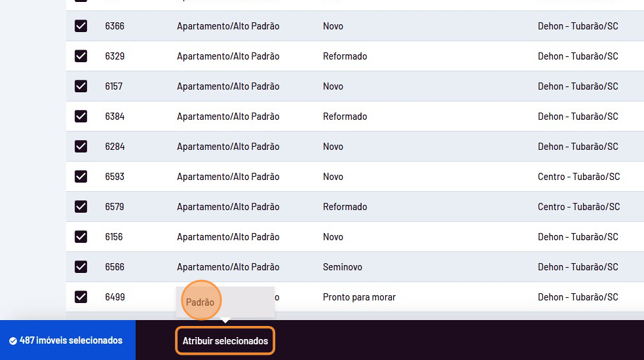Click Reformado status in row 6384
This screenshot has width=644, height=360.
[345, 117]
